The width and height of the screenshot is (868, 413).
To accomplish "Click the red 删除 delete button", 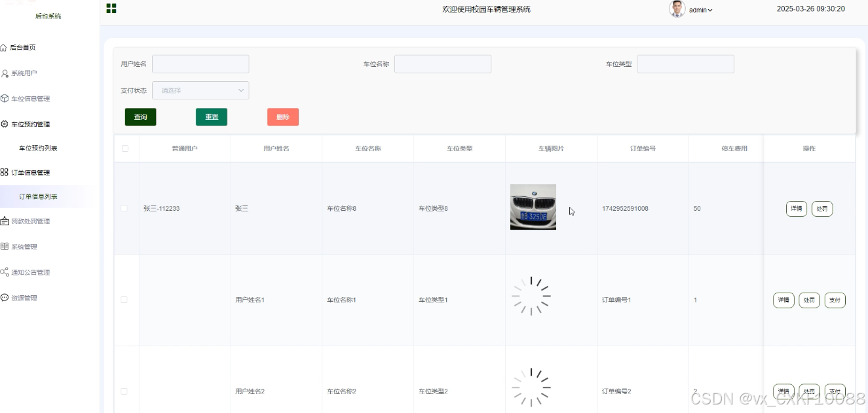I will click(x=283, y=117).
